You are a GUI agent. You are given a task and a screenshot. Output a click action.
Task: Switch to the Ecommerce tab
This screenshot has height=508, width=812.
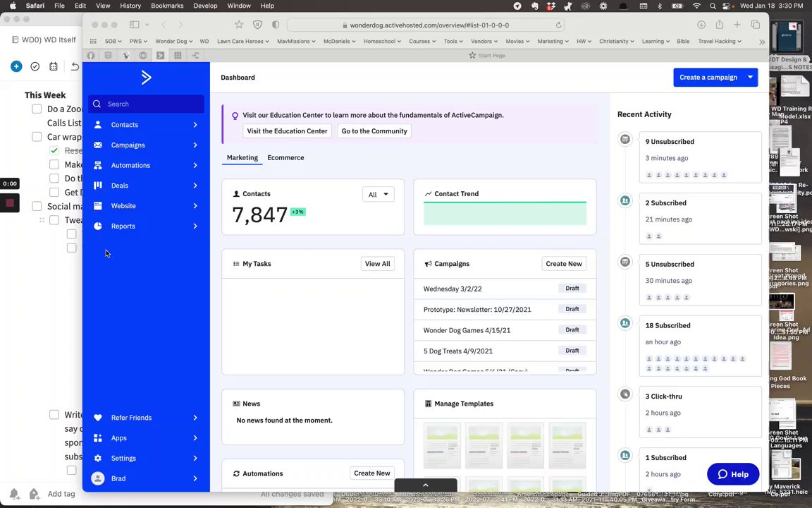285,157
